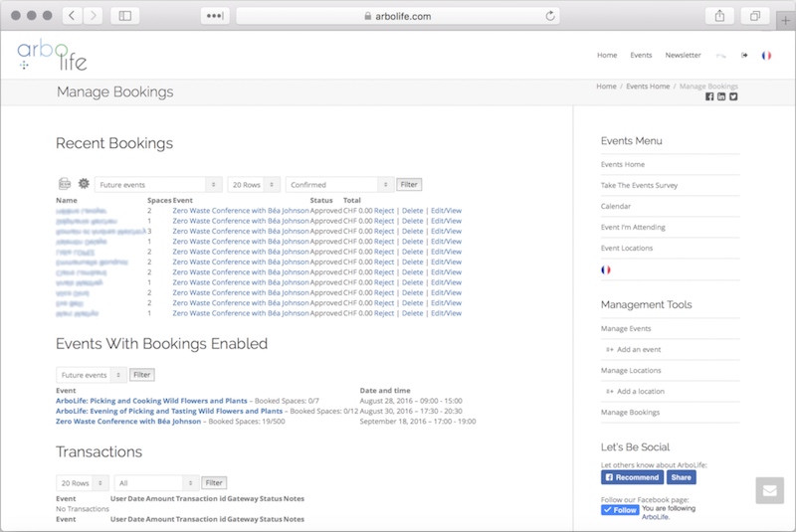Open the Future events dropdown under Events With Bookings Enabled
The image size is (796, 532).
[92, 375]
